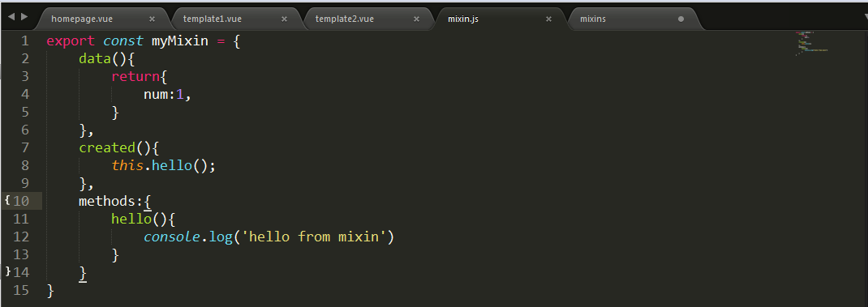
Task: Place the cursor on the created keyword
Action: tap(107, 147)
